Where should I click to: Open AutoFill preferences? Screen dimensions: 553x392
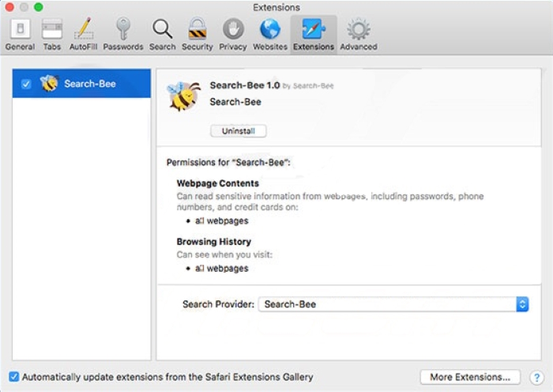point(83,34)
